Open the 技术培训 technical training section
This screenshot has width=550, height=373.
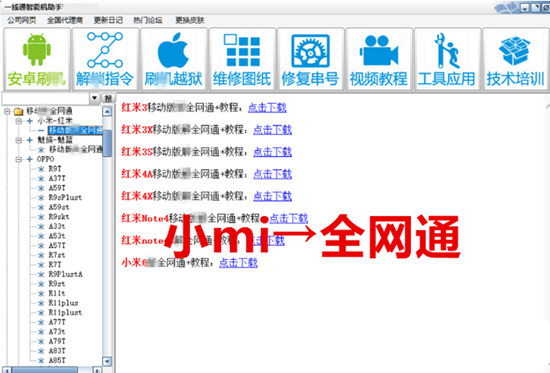pyautogui.click(x=515, y=59)
